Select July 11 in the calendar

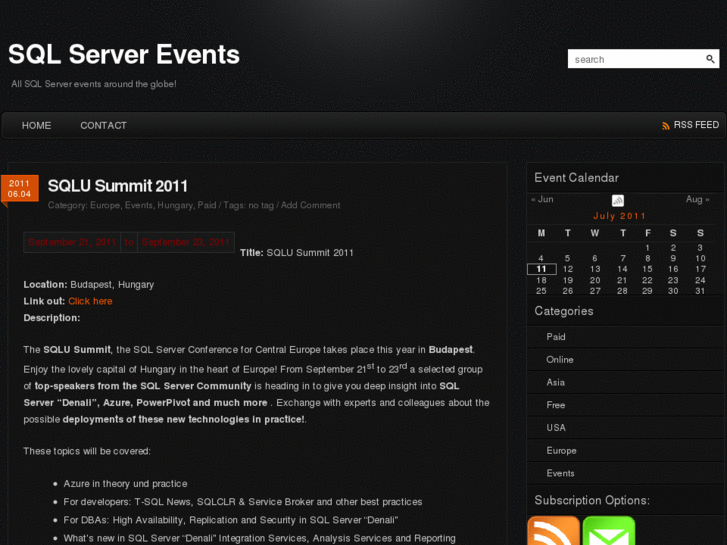[542, 269]
